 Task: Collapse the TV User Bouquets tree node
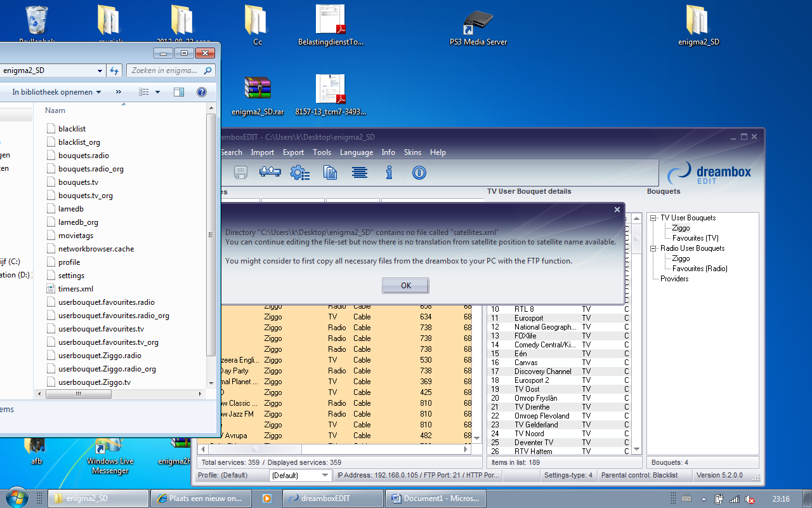pos(653,218)
